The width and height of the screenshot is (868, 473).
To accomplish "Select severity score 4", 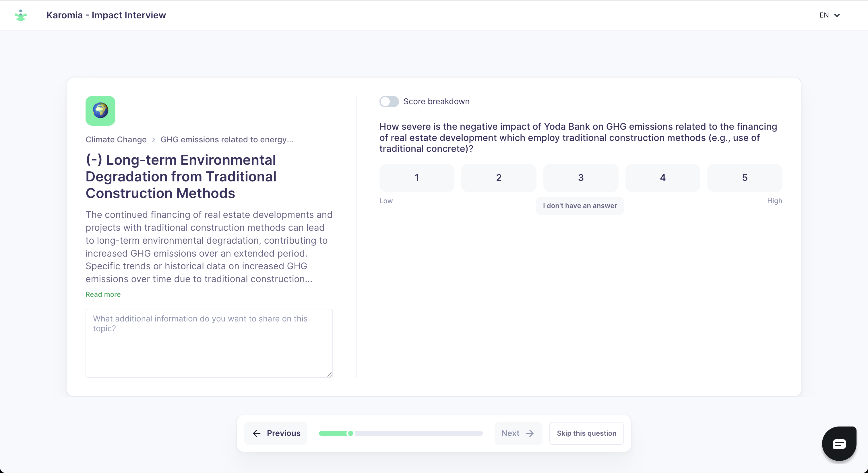I will coord(662,178).
